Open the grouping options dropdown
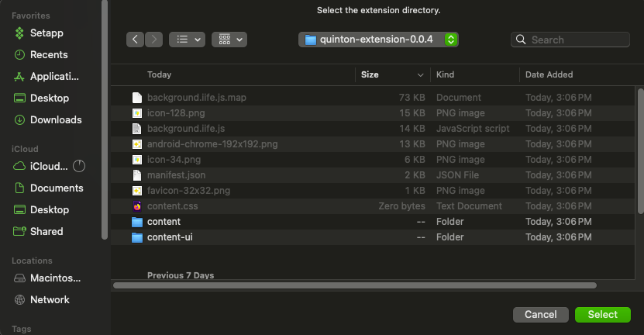 229,40
